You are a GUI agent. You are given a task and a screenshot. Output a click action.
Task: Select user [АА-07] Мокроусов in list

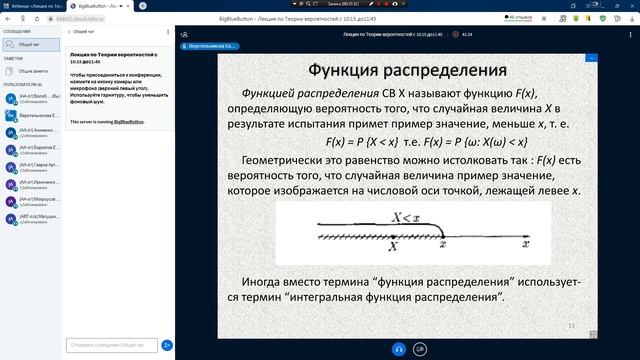click(32, 202)
